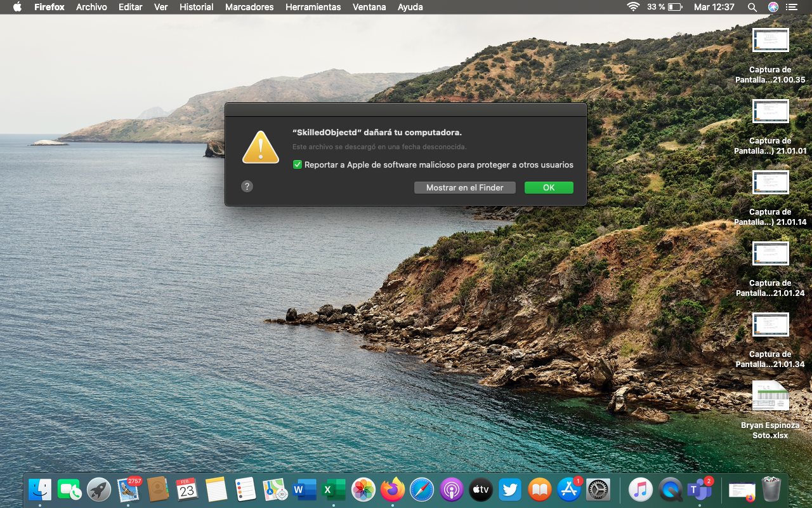
Task: Open the Apple TV app
Action: (x=481, y=490)
